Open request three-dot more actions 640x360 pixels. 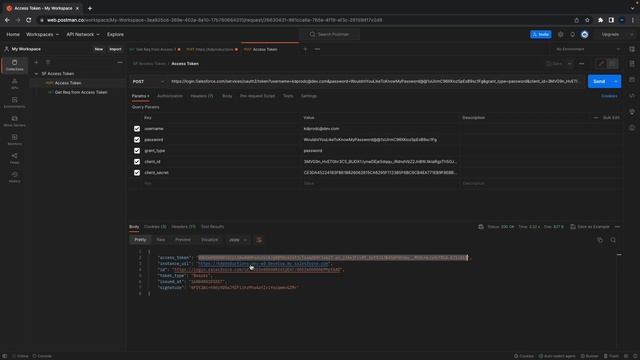click(582, 64)
